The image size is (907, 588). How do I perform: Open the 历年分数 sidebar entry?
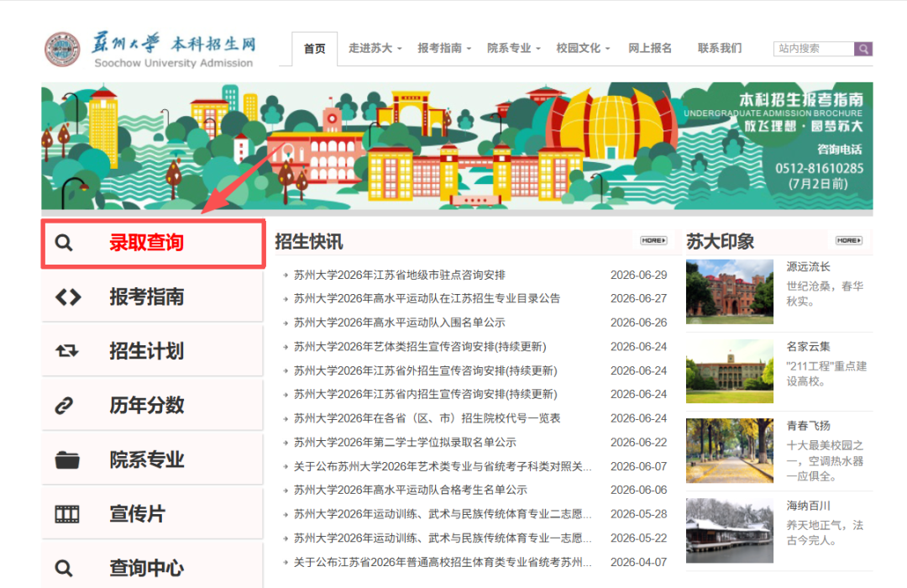tap(153, 405)
